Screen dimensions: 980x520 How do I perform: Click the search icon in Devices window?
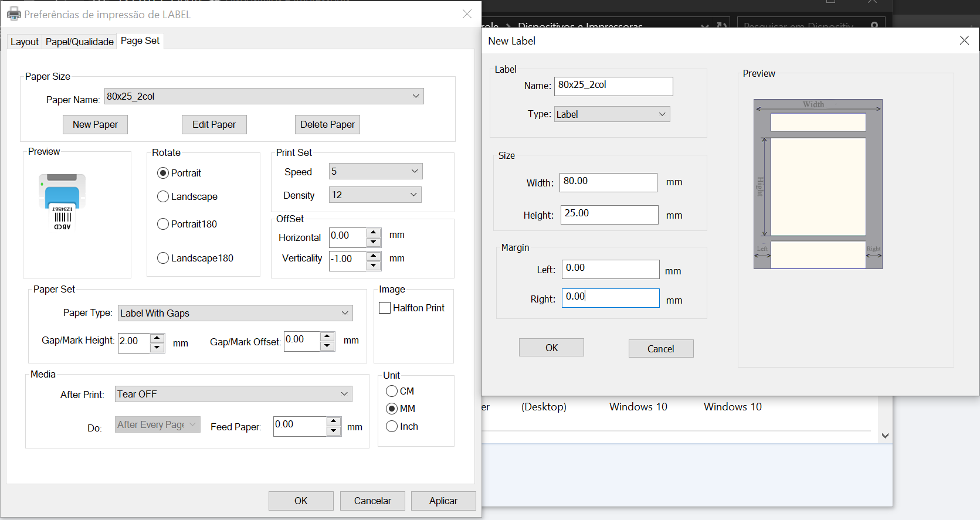coord(874,25)
